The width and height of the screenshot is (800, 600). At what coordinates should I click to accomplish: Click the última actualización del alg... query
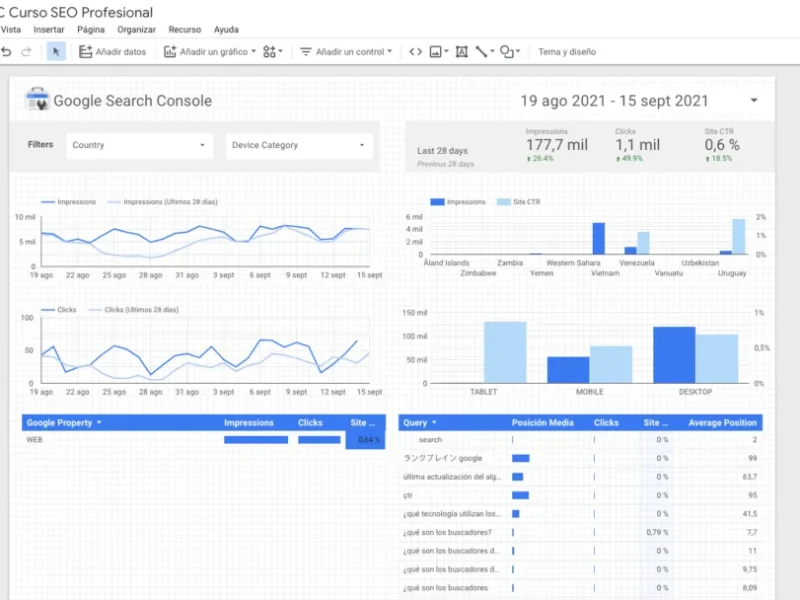click(452, 477)
